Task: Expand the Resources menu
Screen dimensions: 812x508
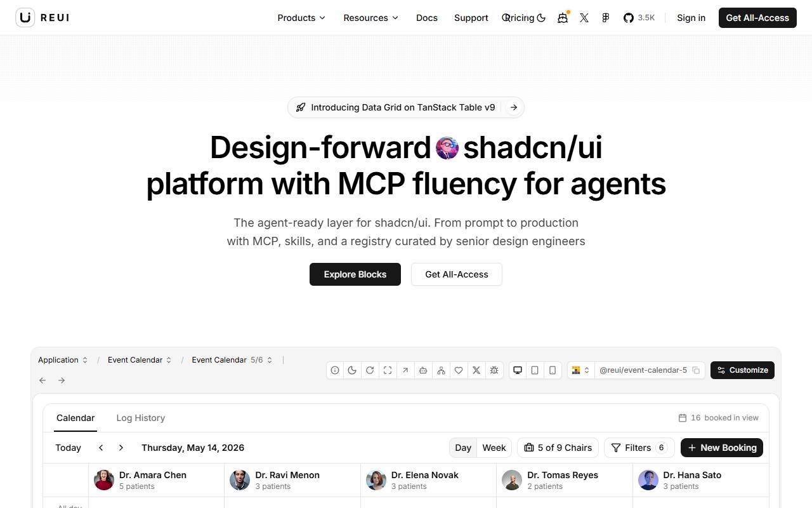Action: point(371,18)
